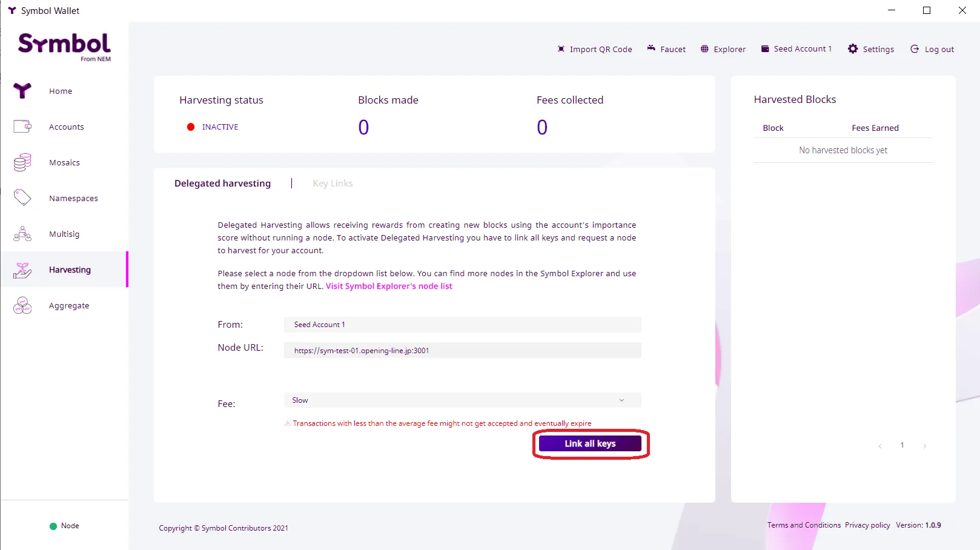Log out using the top bar
The width and height of the screenshot is (980, 550).
[932, 49]
